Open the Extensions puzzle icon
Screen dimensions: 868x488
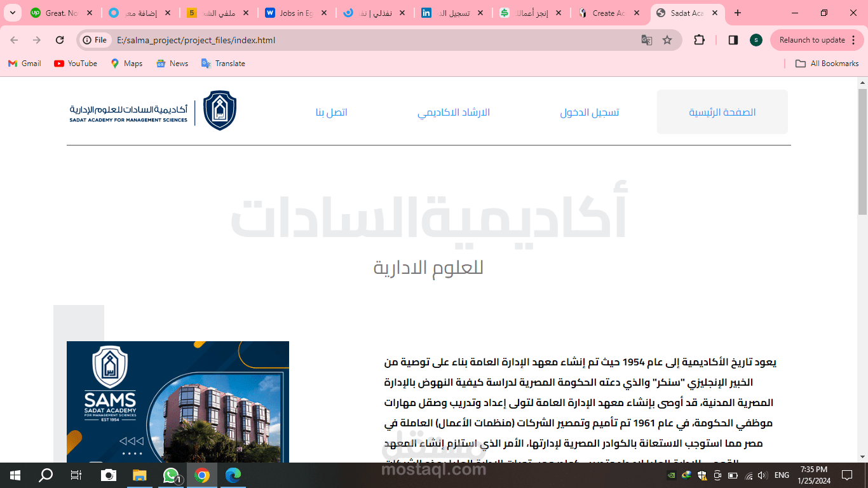click(699, 40)
